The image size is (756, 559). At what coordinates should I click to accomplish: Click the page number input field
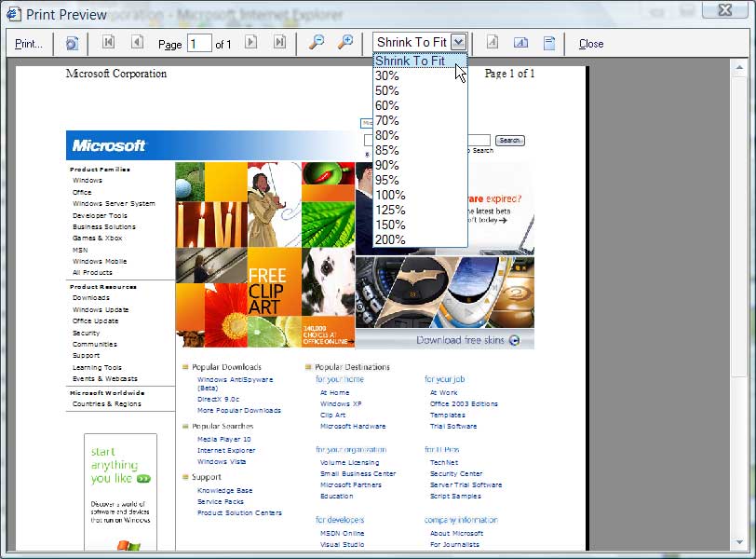coord(199,44)
